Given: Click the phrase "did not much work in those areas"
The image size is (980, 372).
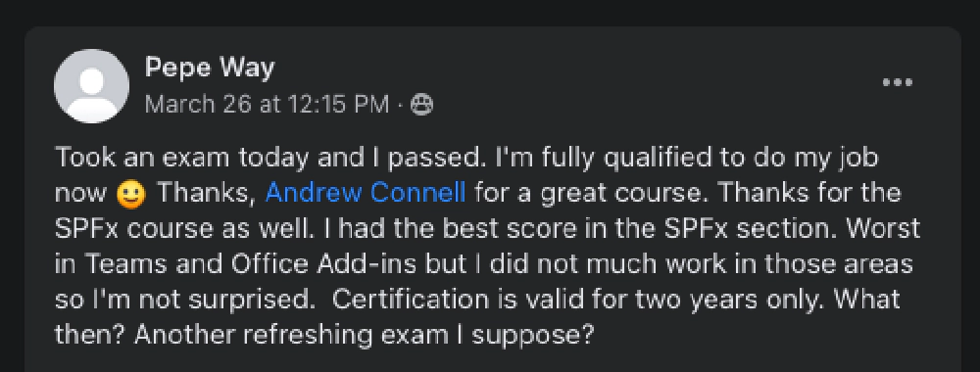Looking at the screenshot, I should click(x=701, y=264).
